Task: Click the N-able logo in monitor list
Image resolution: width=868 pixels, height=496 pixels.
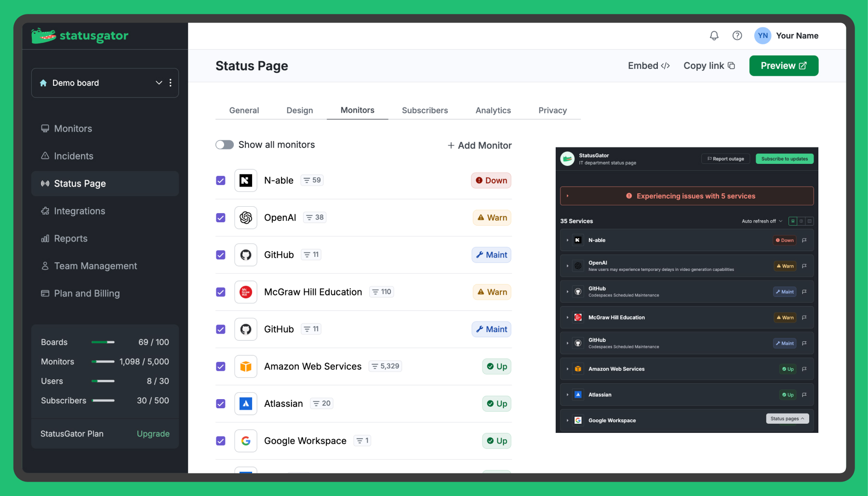Action: pyautogui.click(x=246, y=180)
